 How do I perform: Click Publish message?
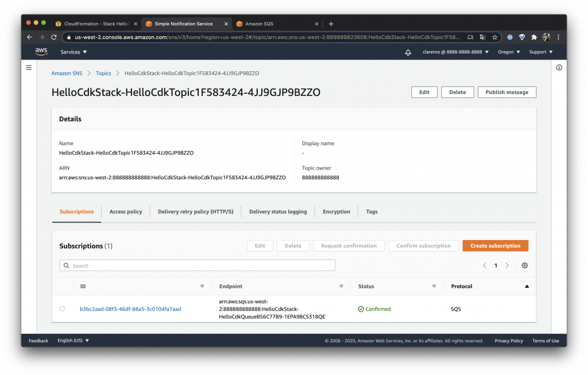point(506,92)
